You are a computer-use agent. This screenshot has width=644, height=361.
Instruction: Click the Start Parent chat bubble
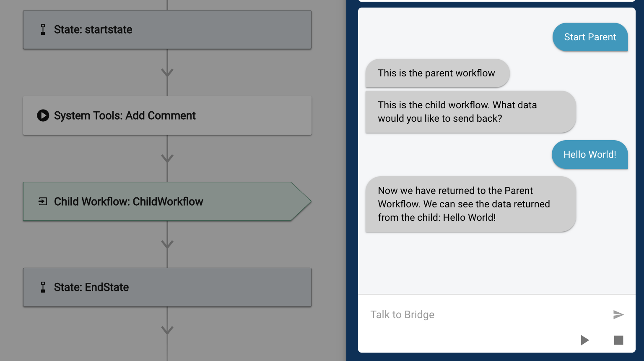[590, 37]
